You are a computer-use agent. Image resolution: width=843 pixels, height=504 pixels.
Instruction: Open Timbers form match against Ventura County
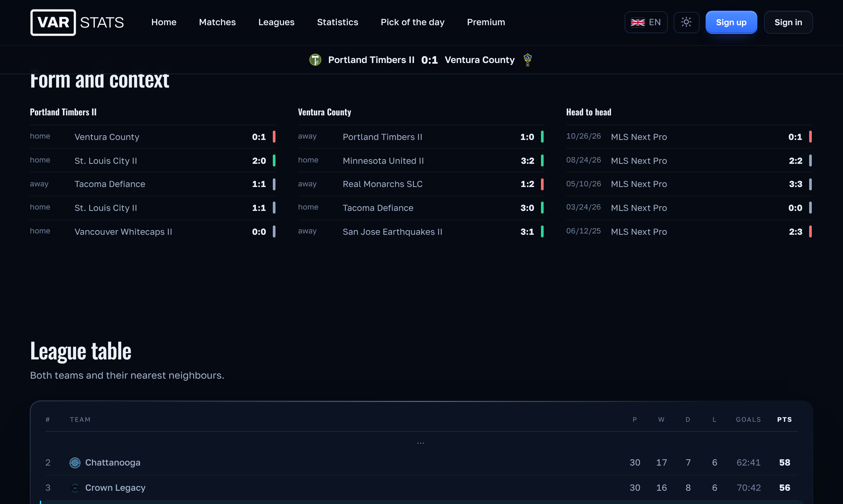[153, 137]
